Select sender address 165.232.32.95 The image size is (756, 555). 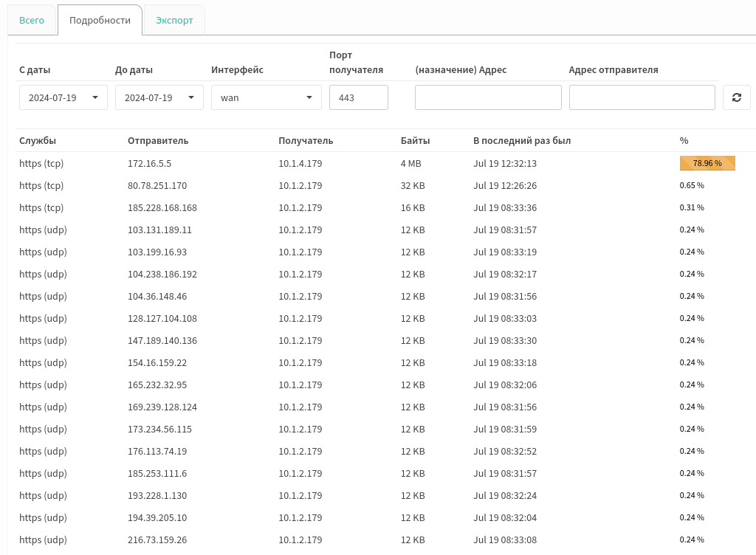pyautogui.click(x=157, y=385)
